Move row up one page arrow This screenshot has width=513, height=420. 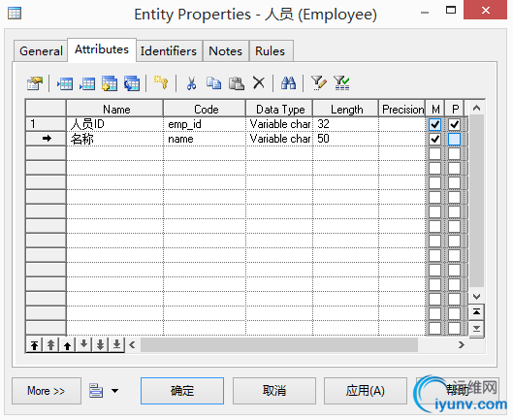coord(50,345)
